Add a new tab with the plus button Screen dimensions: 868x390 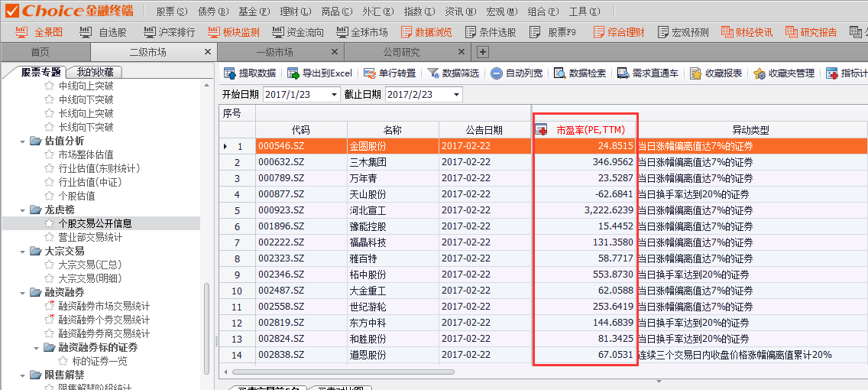[483, 53]
